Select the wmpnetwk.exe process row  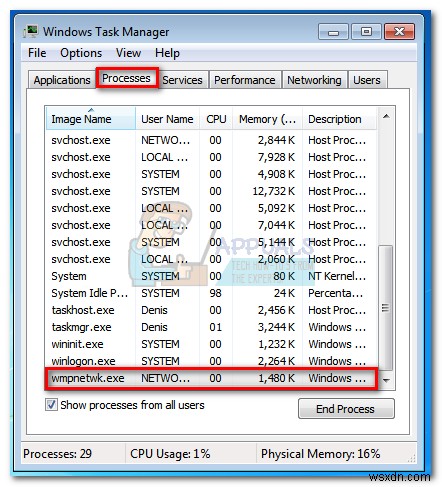pyautogui.click(x=211, y=378)
